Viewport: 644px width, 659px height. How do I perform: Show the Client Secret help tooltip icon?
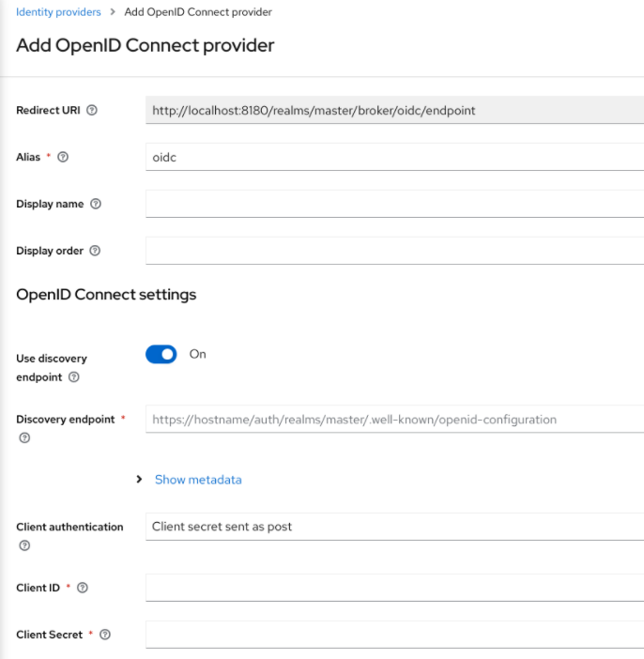[x=105, y=635]
